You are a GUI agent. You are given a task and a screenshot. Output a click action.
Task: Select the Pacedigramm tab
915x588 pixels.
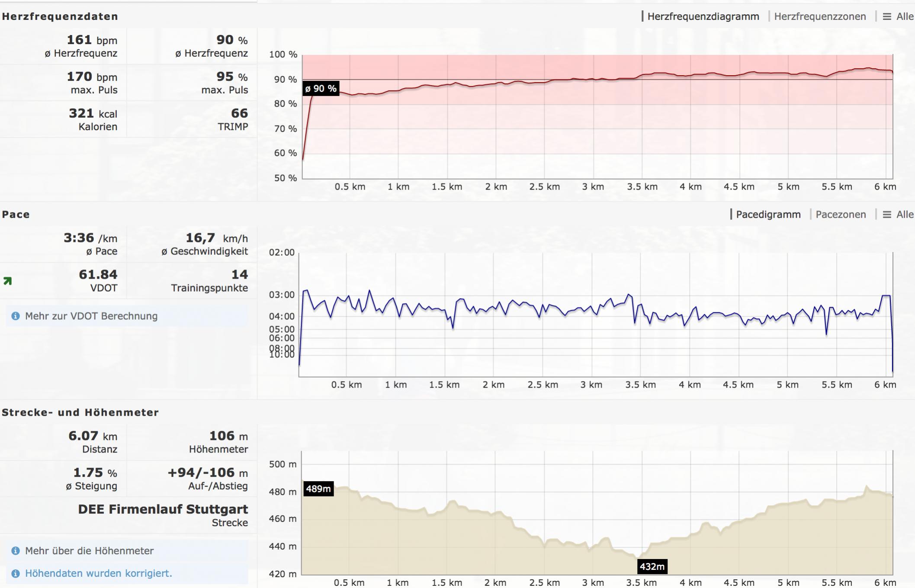[x=768, y=215]
